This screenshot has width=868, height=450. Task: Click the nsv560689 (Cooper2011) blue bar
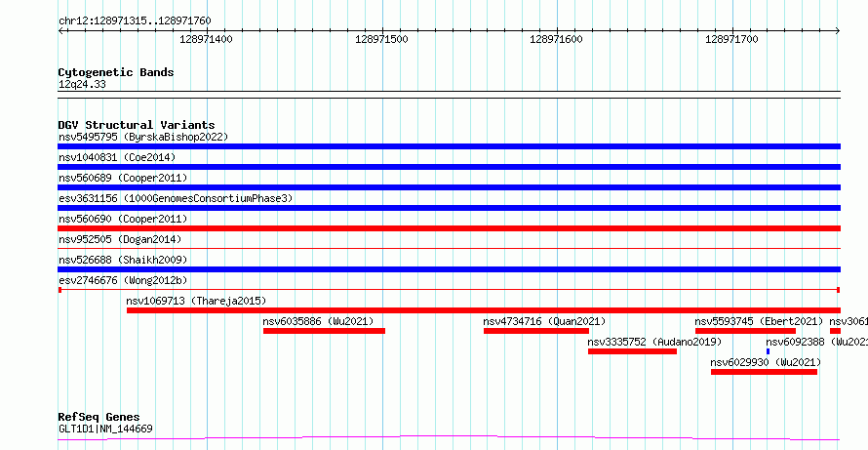(449, 187)
